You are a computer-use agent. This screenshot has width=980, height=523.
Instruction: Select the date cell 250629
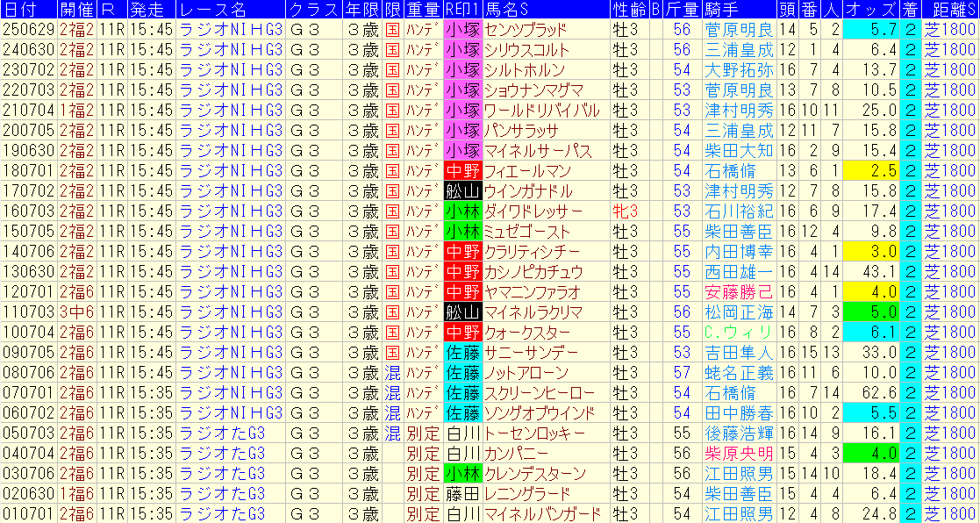click(x=27, y=29)
